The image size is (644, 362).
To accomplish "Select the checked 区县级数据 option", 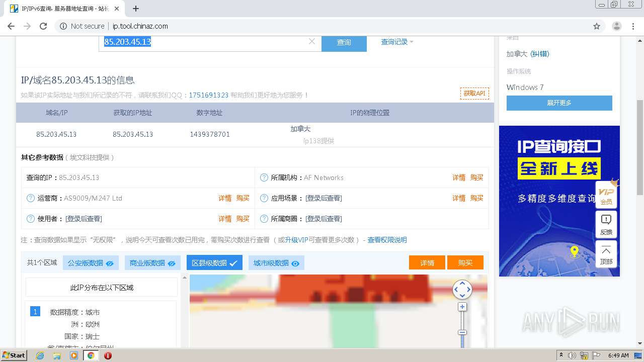I will coord(214,263).
